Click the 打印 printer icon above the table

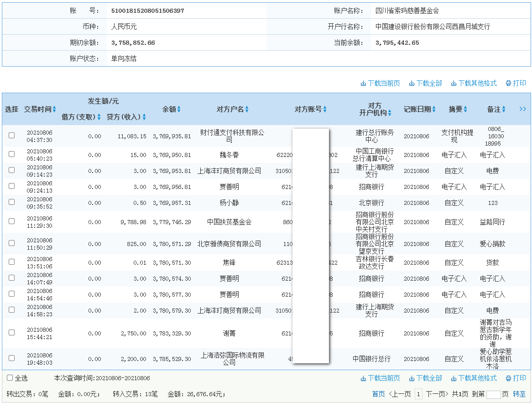(508, 83)
